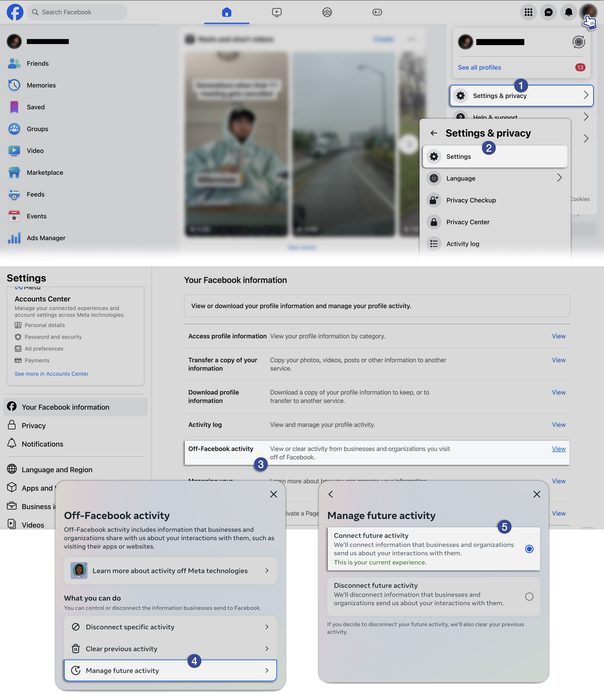604x700 pixels.
Task: Open the Notifications bell icon
Action: (569, 12)
